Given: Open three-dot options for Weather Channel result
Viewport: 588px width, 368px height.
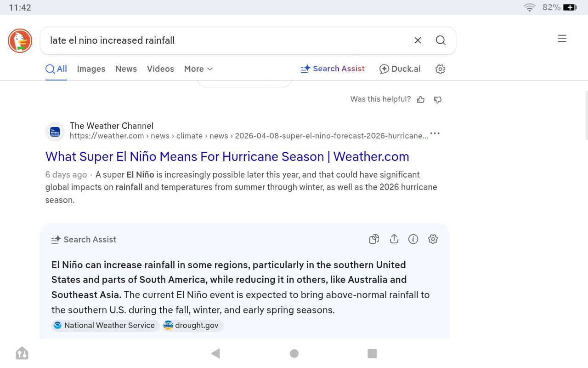Looking at the screenshot, I should [x=435, y=134].
